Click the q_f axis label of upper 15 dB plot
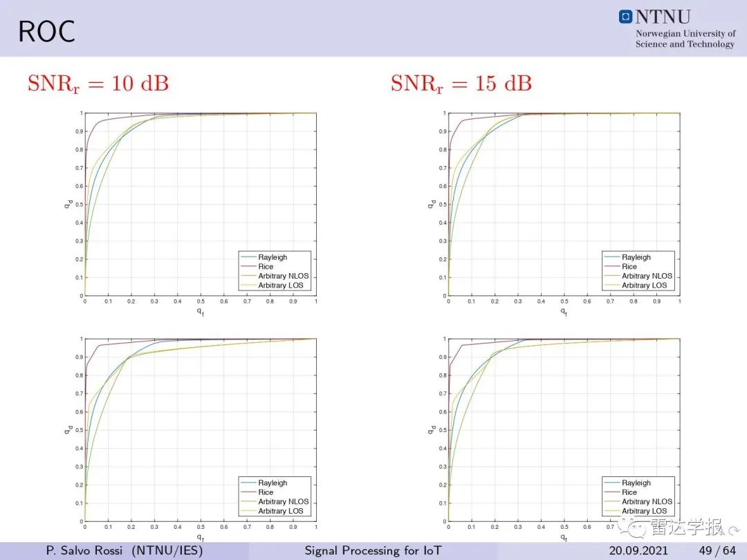This screenshot has height=560, width=747. tap(564, 311)
